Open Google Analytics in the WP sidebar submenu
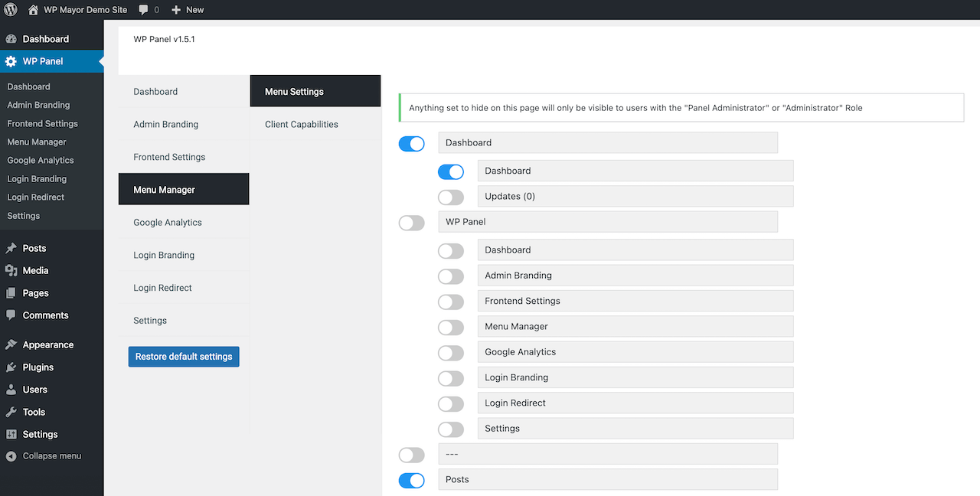Image resolution: width=980 pixels, height=496 pixels. pyautogui.click(x=41, y=160)
